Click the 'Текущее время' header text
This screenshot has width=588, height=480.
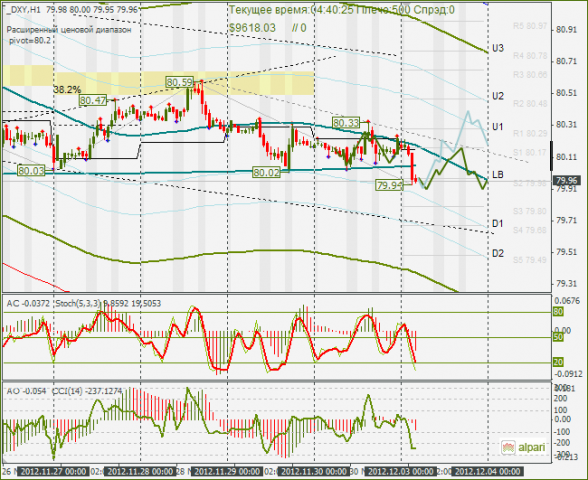[x=269, y=10]
